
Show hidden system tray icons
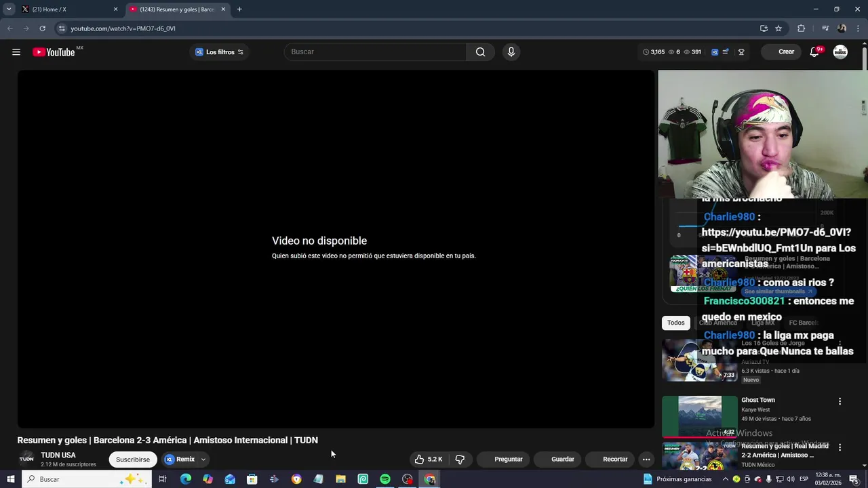[725, 479]
